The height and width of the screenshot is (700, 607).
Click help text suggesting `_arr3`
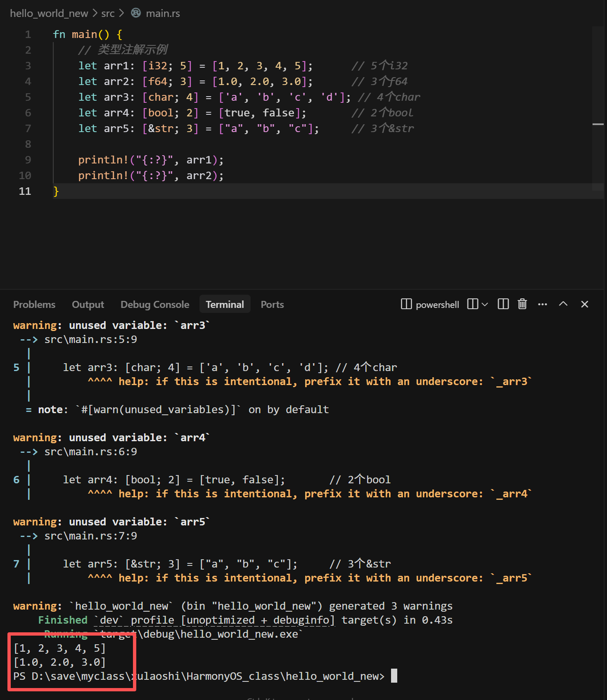click(325, 381)
